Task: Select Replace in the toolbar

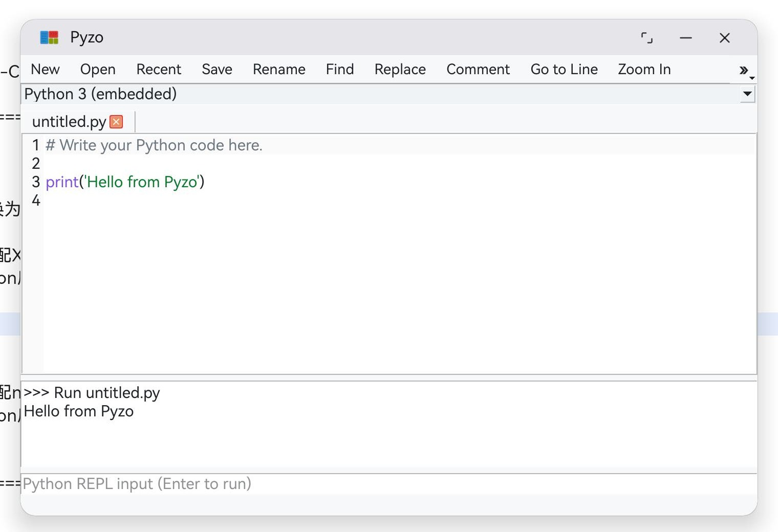Action: point(400,69)
